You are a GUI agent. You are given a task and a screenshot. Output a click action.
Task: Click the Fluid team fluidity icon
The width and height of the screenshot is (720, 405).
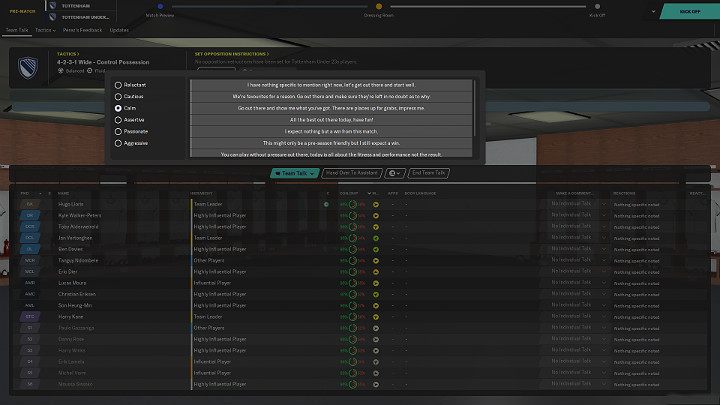(x=90, y=71)
